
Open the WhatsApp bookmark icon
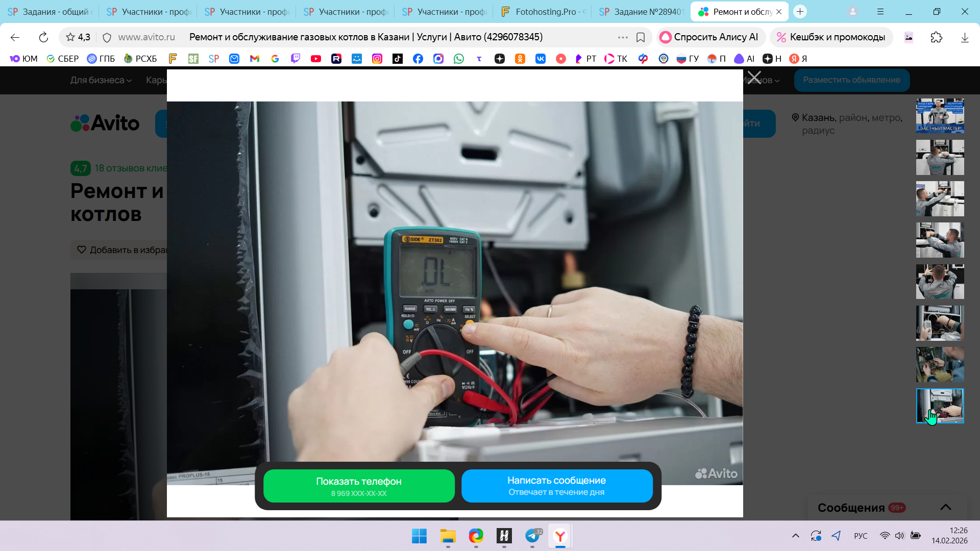[459, 59]
